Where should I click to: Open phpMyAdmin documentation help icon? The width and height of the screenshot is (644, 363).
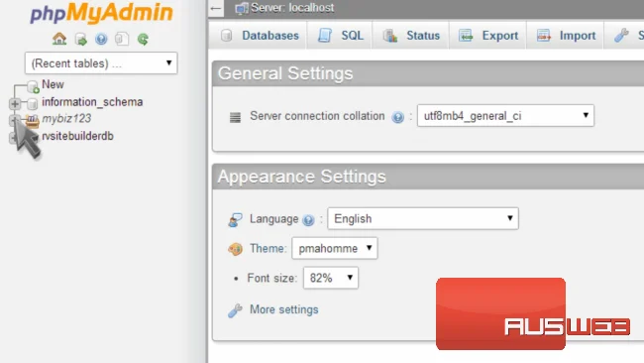click(101, 40)
